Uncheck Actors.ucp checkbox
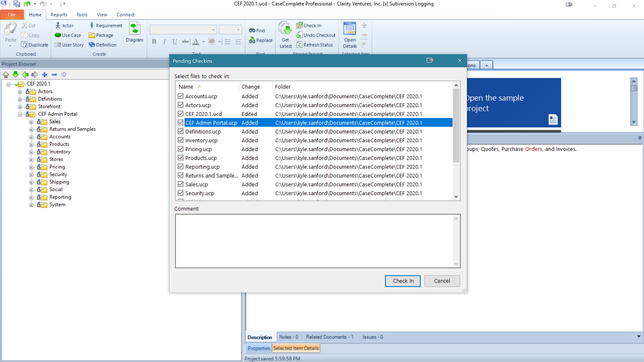The height and width of the screenshot is (362, 644). (181, 105)
